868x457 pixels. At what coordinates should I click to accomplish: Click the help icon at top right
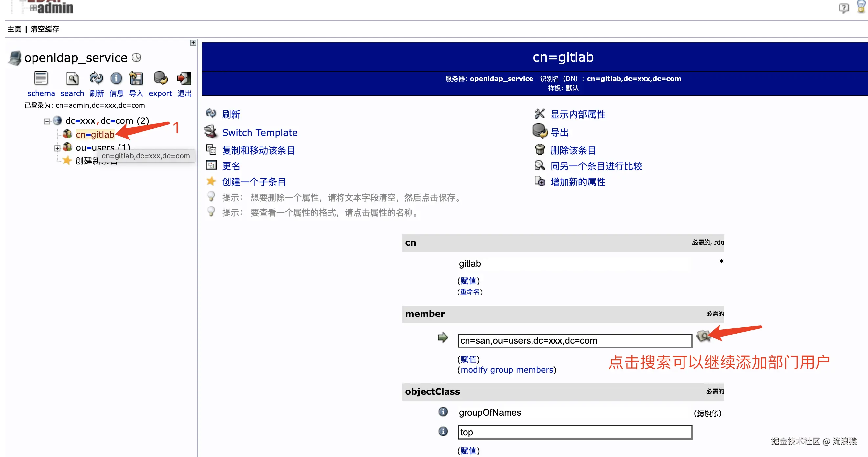tap(844, 8)
